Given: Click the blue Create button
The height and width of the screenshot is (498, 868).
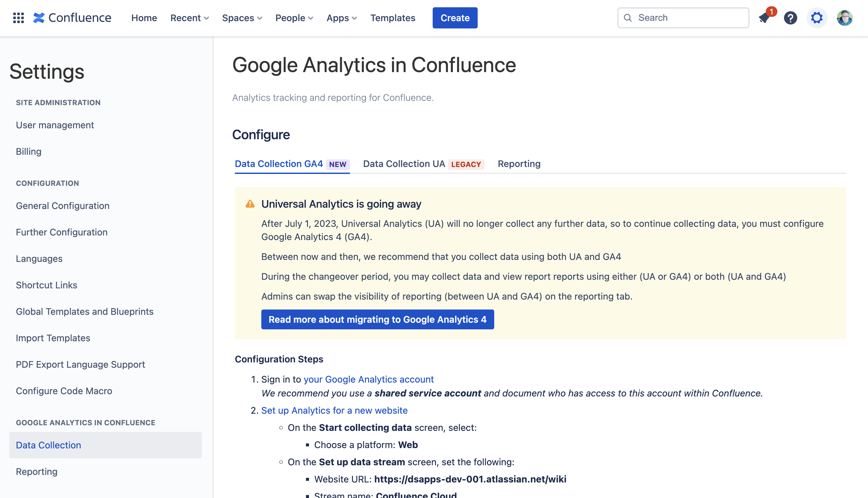Looking at the screenshot, I should pos(455,18).
